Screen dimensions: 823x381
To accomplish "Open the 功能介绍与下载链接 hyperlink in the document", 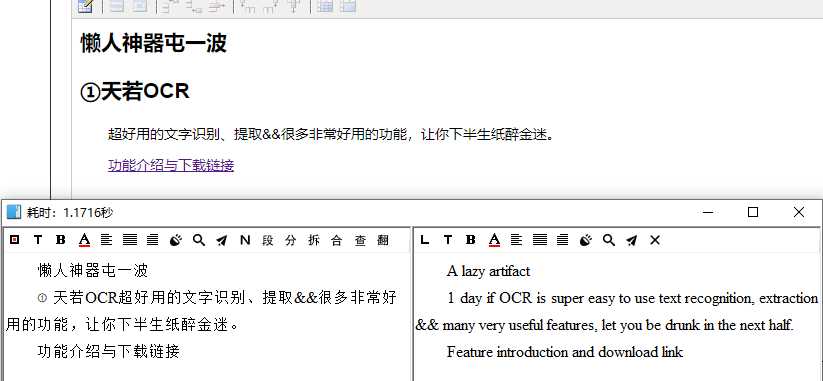I will point(171,165).
